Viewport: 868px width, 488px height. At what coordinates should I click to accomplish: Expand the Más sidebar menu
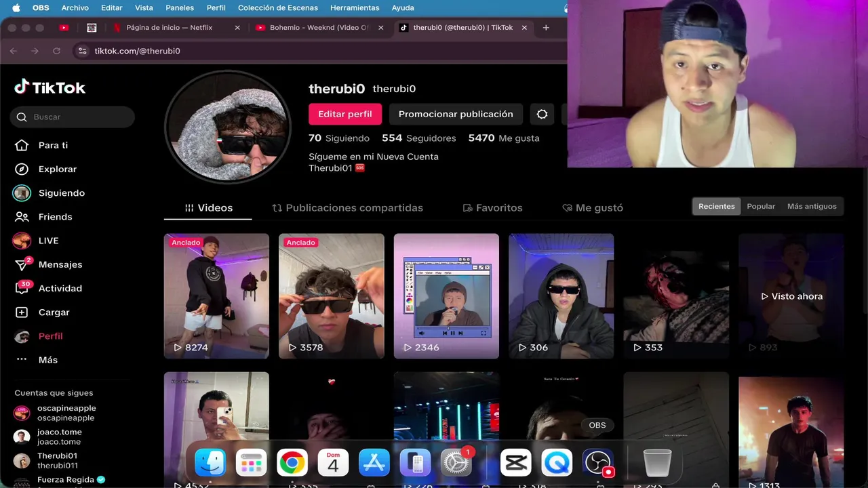(x=36, y=360)
